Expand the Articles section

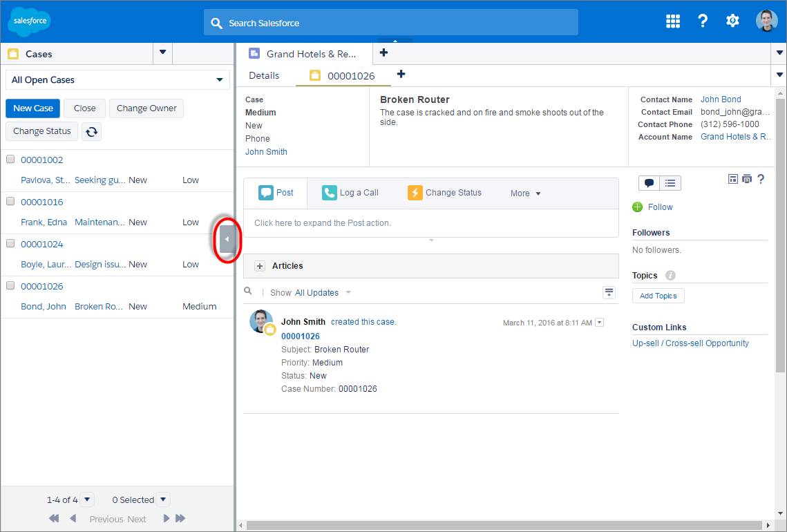tap(260, 266)
